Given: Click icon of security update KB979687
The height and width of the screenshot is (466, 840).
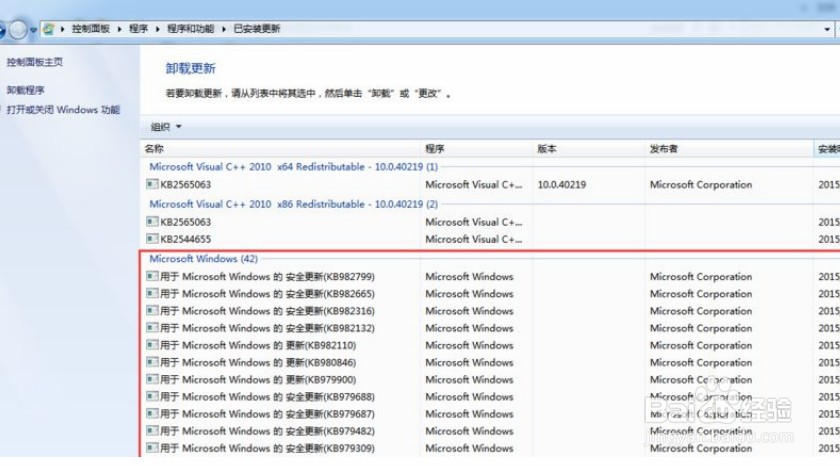Looking at the screenshot, I should pyautogui.click(x=152, y=413).
